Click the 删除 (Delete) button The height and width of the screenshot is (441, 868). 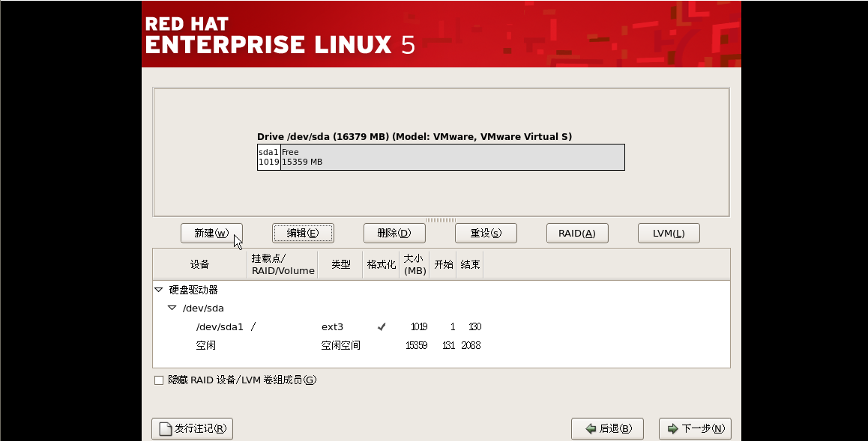coord(394,234)
